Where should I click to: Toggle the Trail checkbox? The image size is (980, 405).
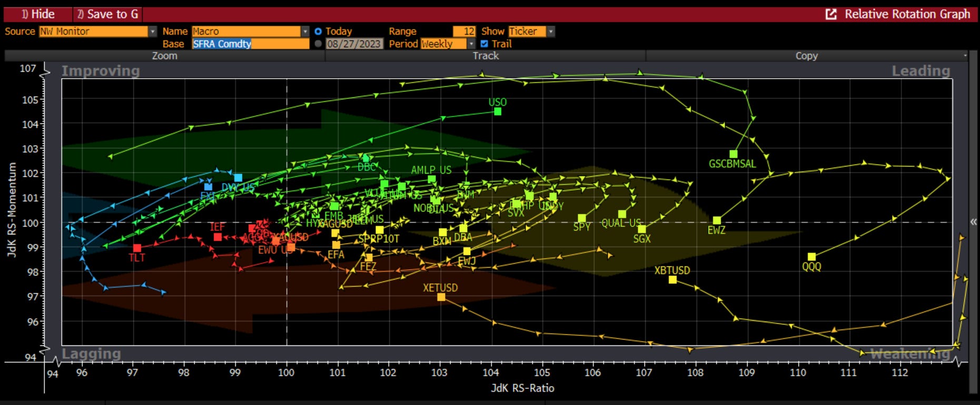[484, 44]
